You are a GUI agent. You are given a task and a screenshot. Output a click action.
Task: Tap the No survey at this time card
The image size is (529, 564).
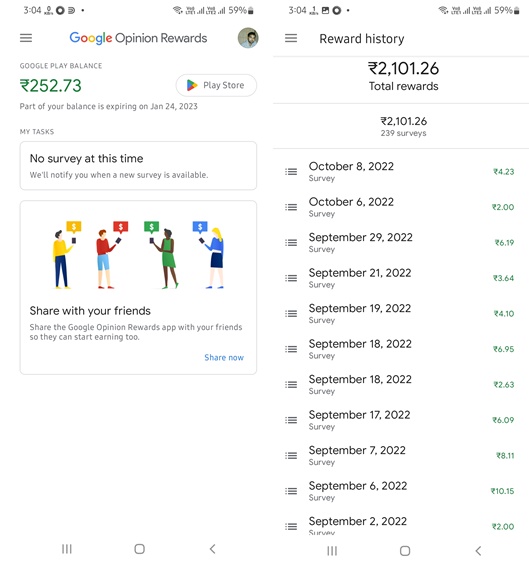[138, 165]
